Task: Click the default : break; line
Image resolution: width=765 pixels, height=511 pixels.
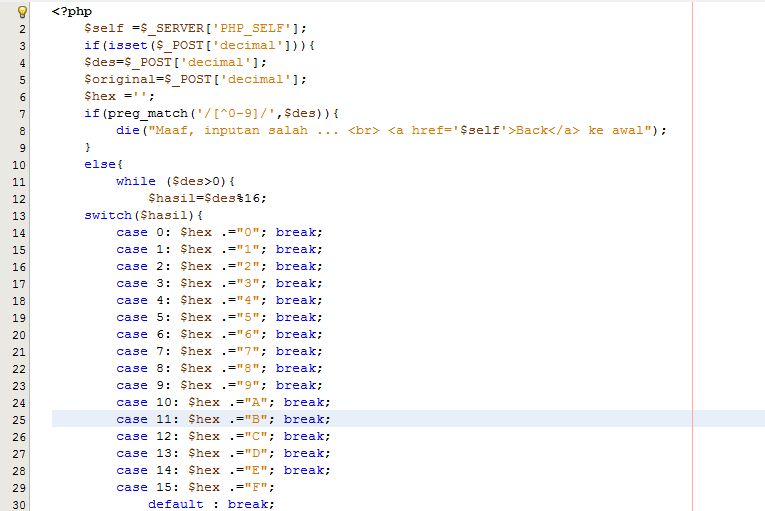Action: click(x=211, y=504)
